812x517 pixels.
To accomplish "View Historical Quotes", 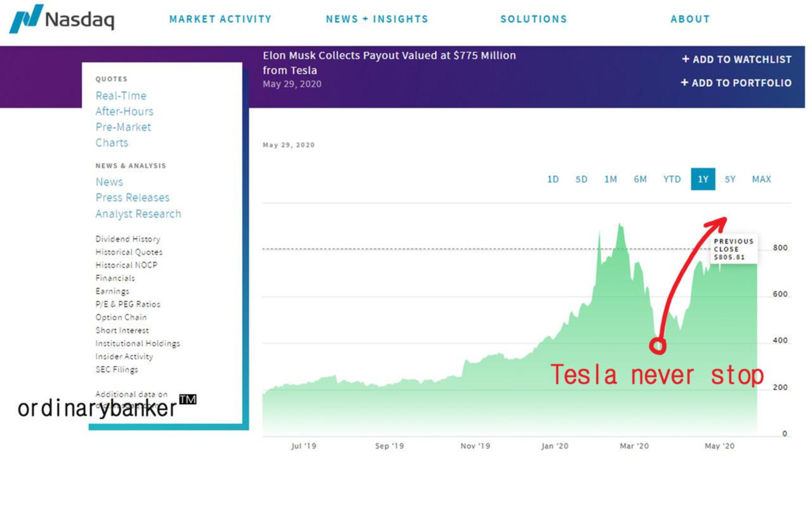I will click(x=129, y=252).
